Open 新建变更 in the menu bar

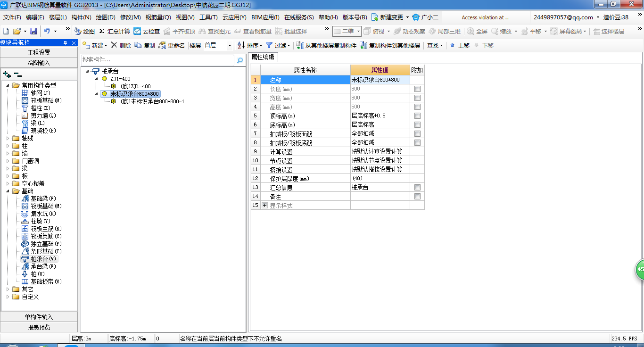pyautogui.click(x=390, y=17)
